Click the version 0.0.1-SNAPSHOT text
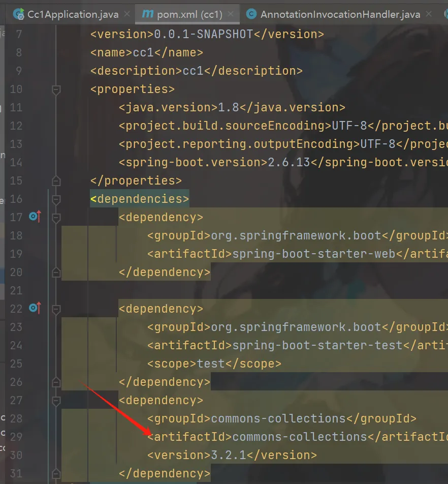 (x=204, y=34)
